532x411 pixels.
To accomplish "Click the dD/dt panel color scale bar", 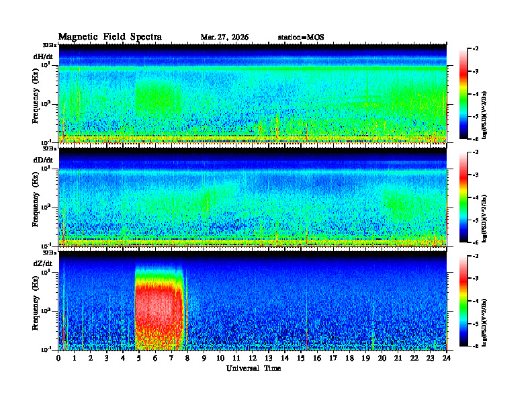I will 463,197.
